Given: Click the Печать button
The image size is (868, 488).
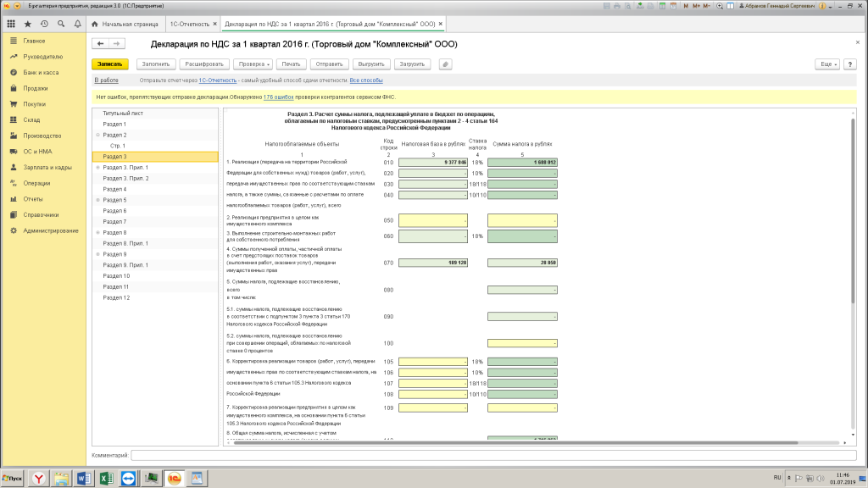Looking at the screenshot, I should (291, 64).
